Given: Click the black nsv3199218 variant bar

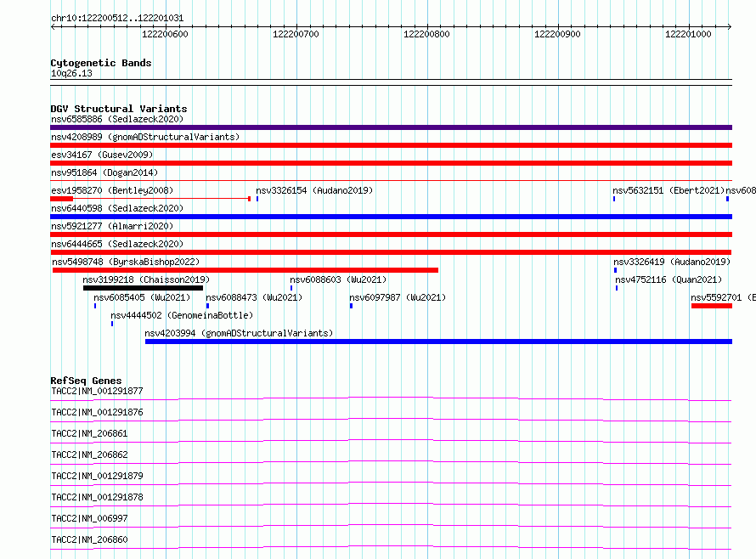Looking at the screenshot, I should [x=144, y=288].
